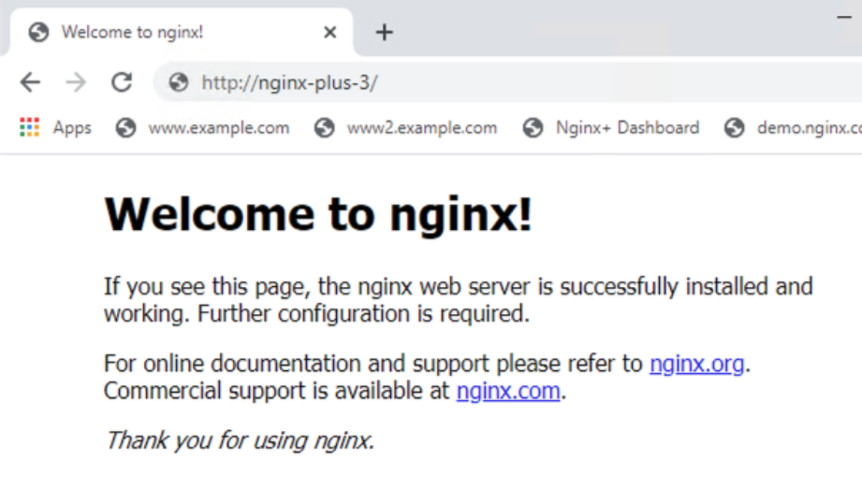
Task: Click the globe icon beside Nginx+ Dashboard bookmark
Action: [533, 128]
